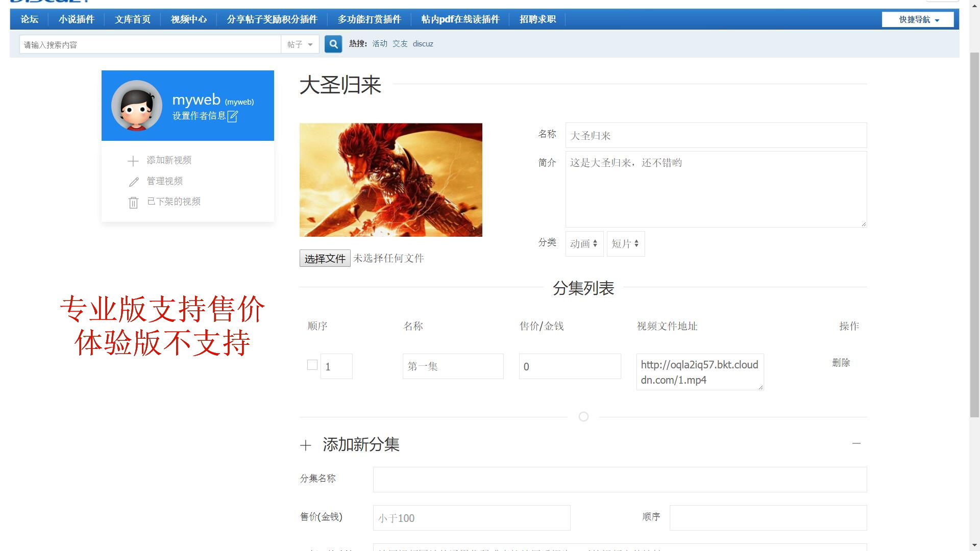The height and width of the screenshot is (551, 980).
Task: Click the episode order field showing 1
Action: click(x=336, y=366)
